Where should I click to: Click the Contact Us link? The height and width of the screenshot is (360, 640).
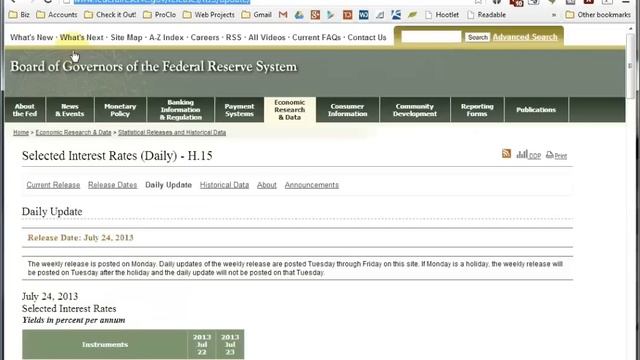coord(367,38)
